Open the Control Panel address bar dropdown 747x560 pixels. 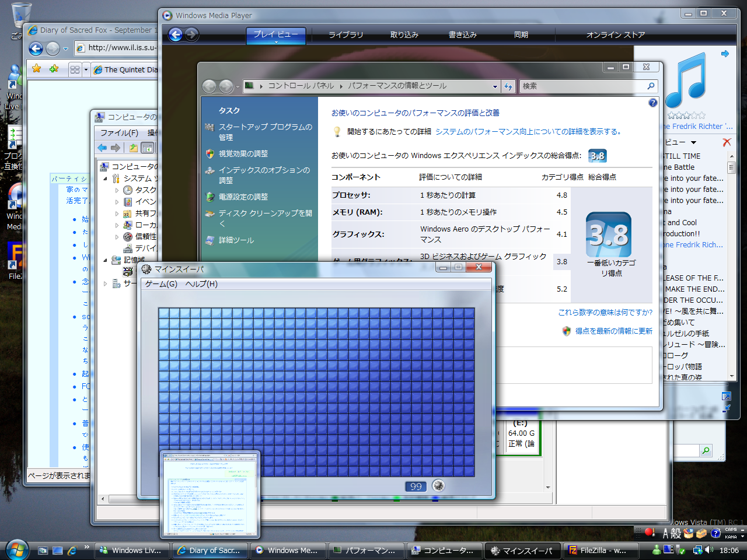coord(495,86)
